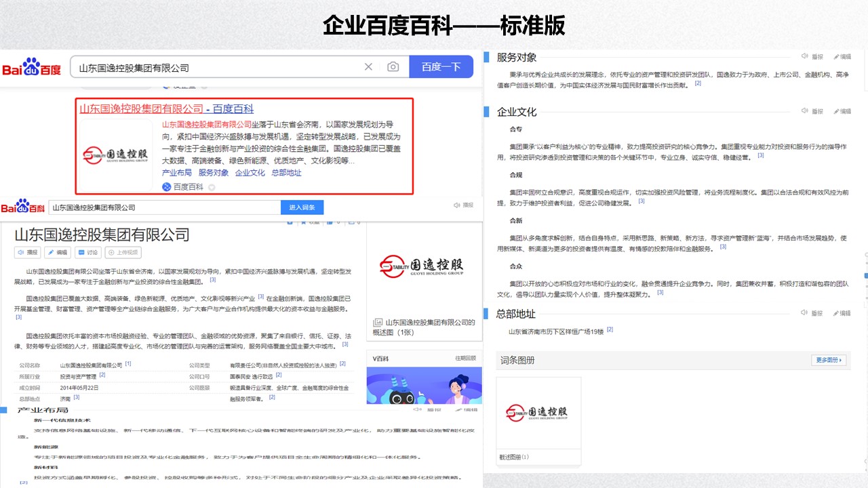Screen dimensions: 868x488
Task: Click reference [1] after 公司名称 value
Action: [128, 364]
